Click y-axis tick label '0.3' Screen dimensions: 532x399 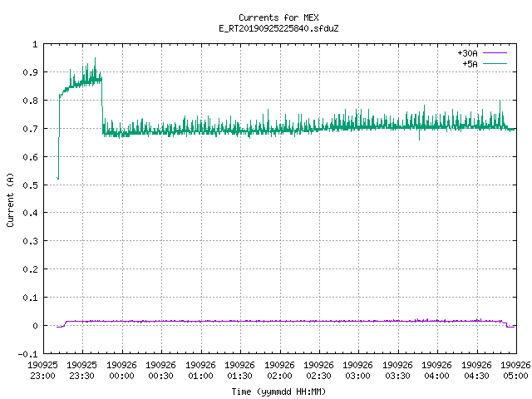[x=30, y=241]
